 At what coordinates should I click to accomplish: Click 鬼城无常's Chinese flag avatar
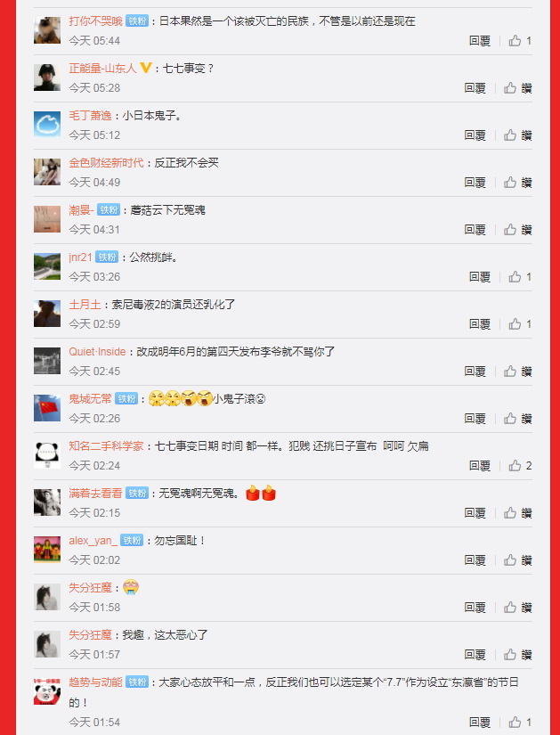coord(47,408)
